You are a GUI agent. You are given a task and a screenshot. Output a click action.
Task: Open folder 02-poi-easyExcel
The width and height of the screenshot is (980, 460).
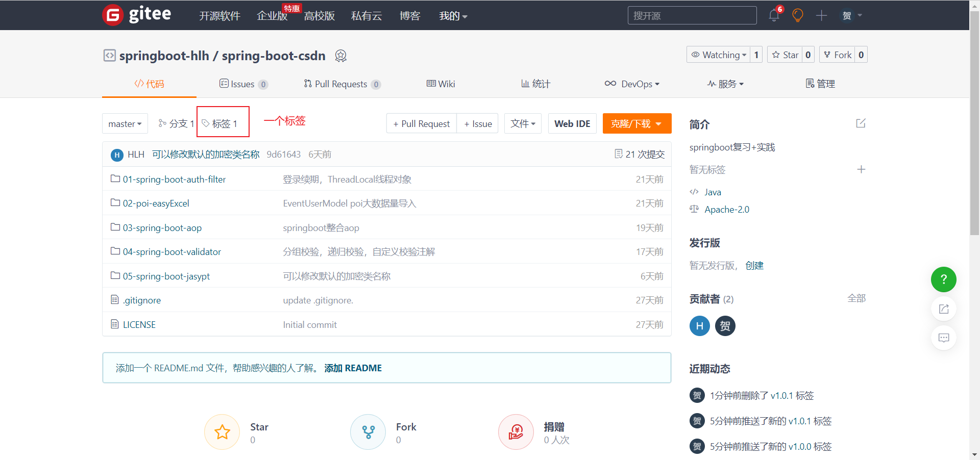[x=156, y=203]
